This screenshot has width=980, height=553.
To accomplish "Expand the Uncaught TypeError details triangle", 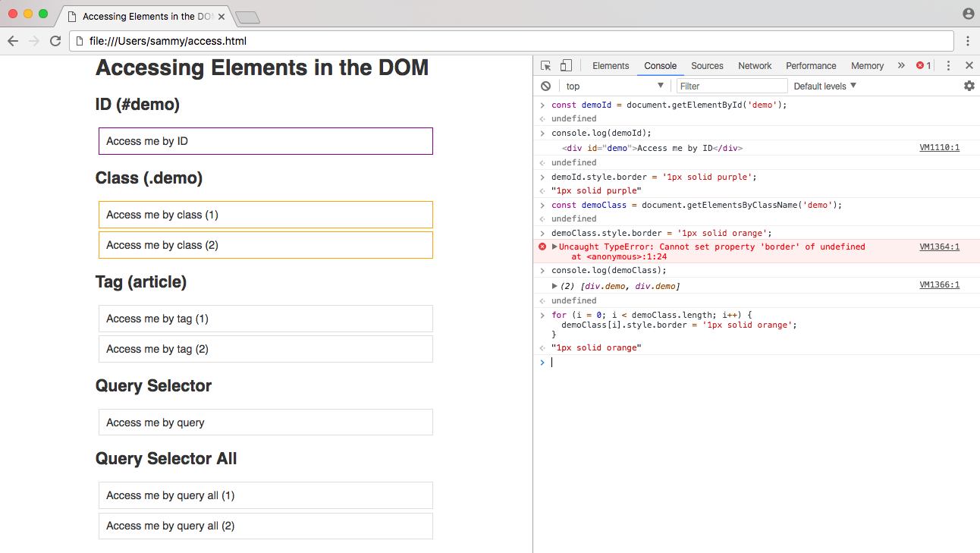I will [554, 246].
